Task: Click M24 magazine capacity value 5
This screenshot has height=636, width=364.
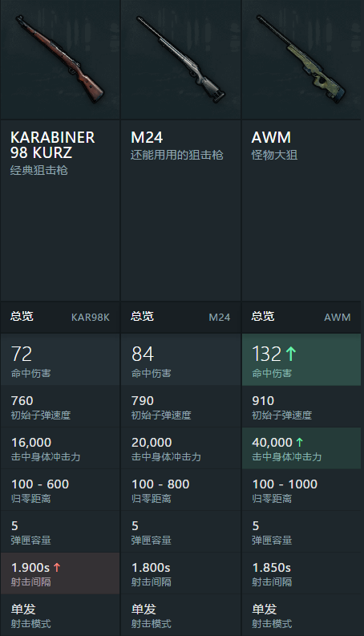Action: coord(135,525)
